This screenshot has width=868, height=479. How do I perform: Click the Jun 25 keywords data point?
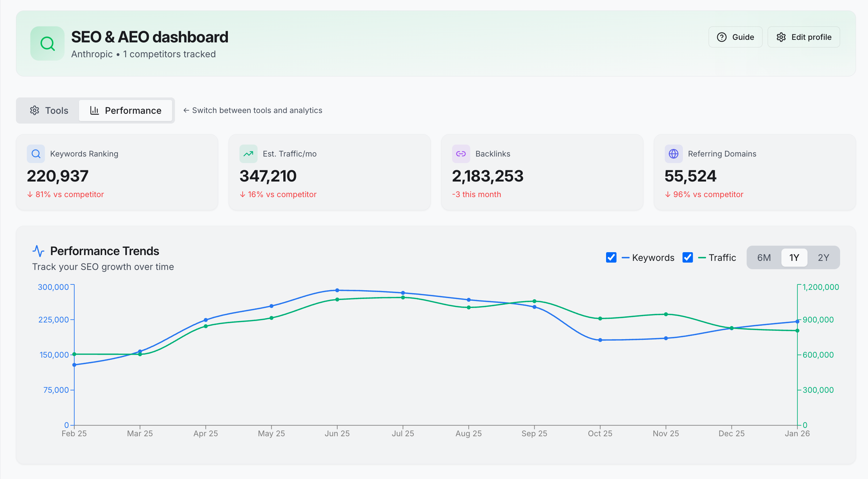pyautogui.click(x=337, y=290)
